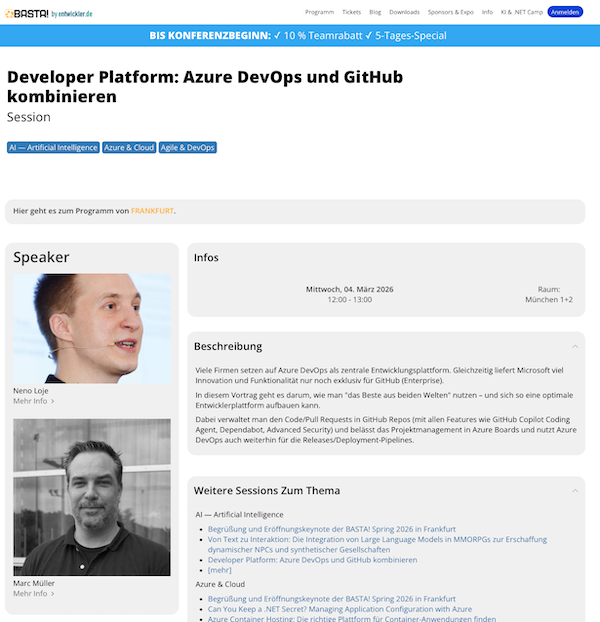The height and width of the screenshot is (622, 600).
Task: Open Sponsors & Expo menu item
Action: pyautogui.click(x=450, y=12)
